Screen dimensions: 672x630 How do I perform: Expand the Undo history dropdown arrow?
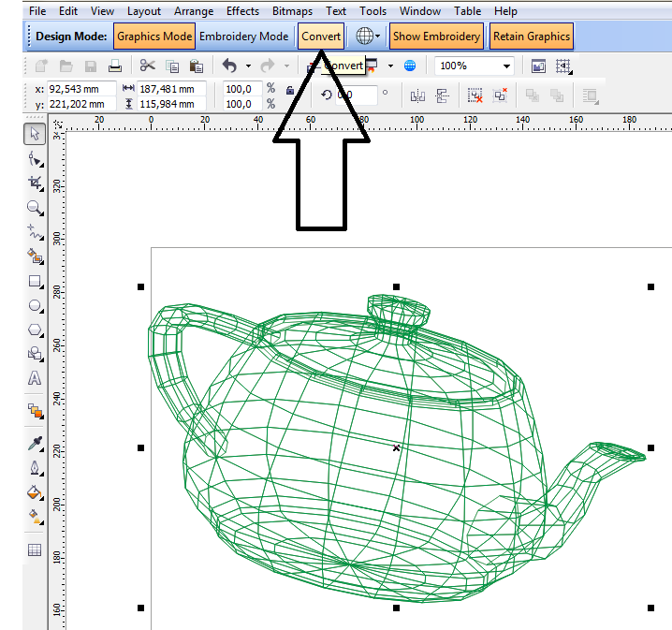[x=248, y=66]
